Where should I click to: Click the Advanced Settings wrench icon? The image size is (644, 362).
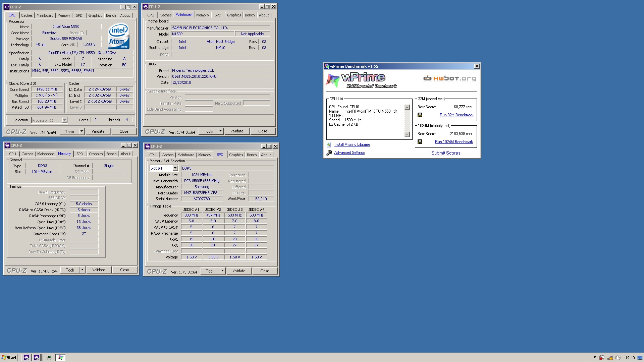[329, 153]
